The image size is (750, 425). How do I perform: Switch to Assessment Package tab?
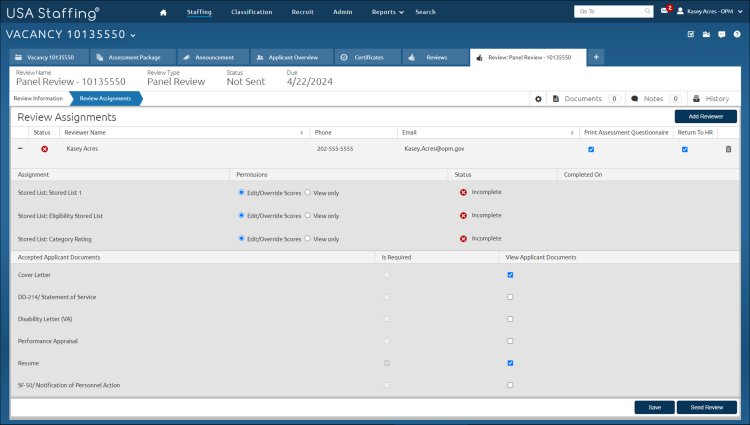click(133, 57)
